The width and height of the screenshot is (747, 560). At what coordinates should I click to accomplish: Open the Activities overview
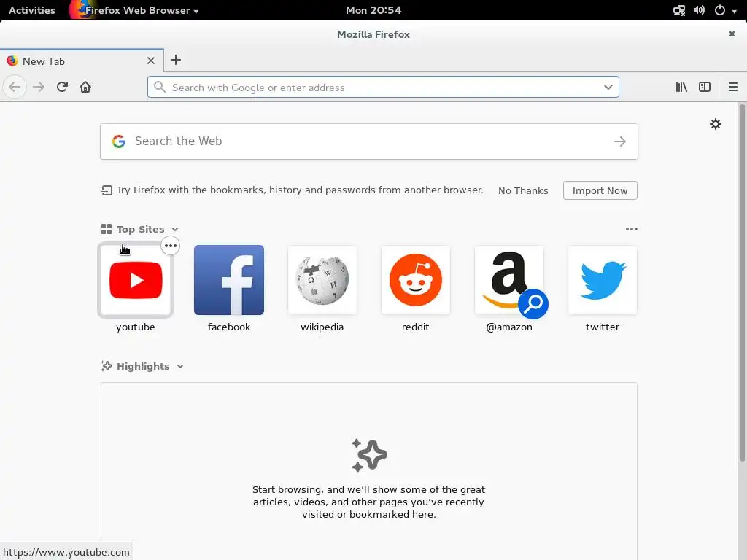click(32, 10)
